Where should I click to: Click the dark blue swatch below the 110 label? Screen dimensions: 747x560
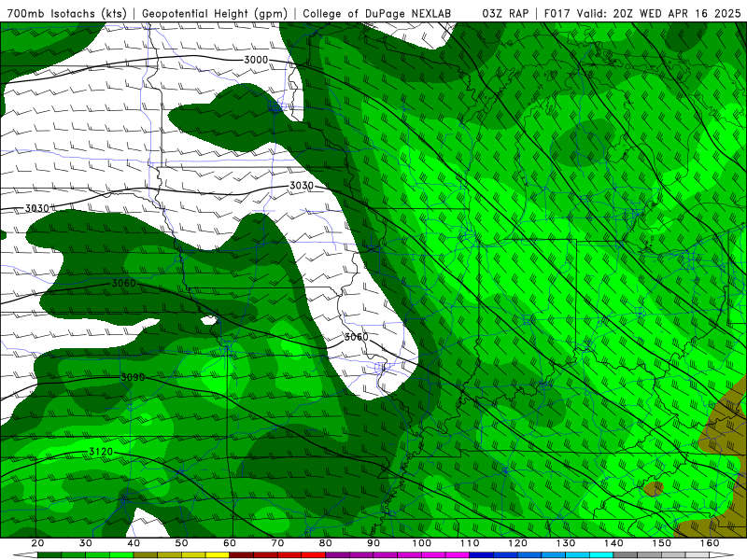[x=482, y=555]
